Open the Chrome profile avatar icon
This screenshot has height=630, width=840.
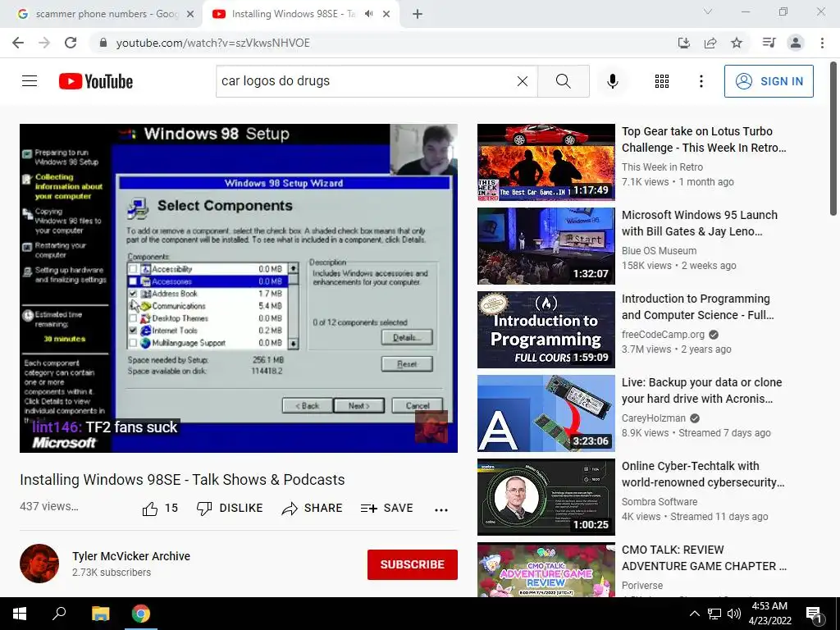pyautogui.click(x=796, y=43)
